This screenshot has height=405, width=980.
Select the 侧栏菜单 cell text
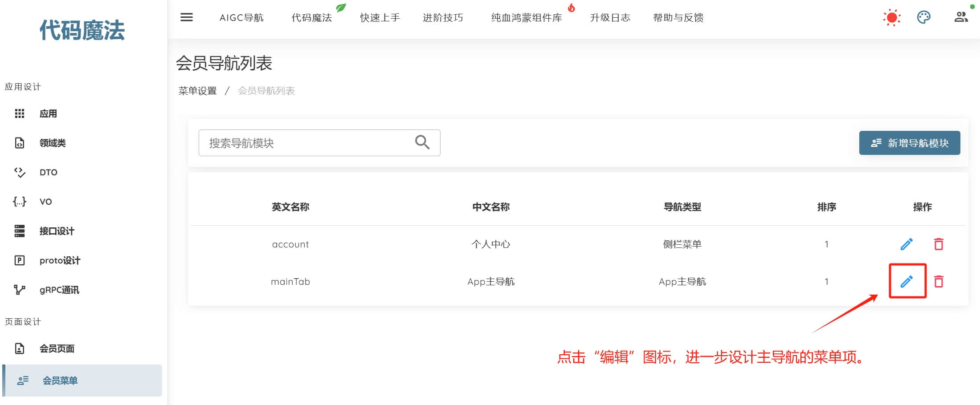[682, 244]
